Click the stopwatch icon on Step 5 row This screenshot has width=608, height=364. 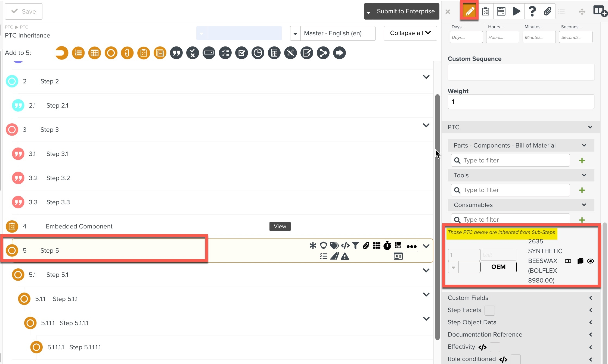click(x=387, y=246)
